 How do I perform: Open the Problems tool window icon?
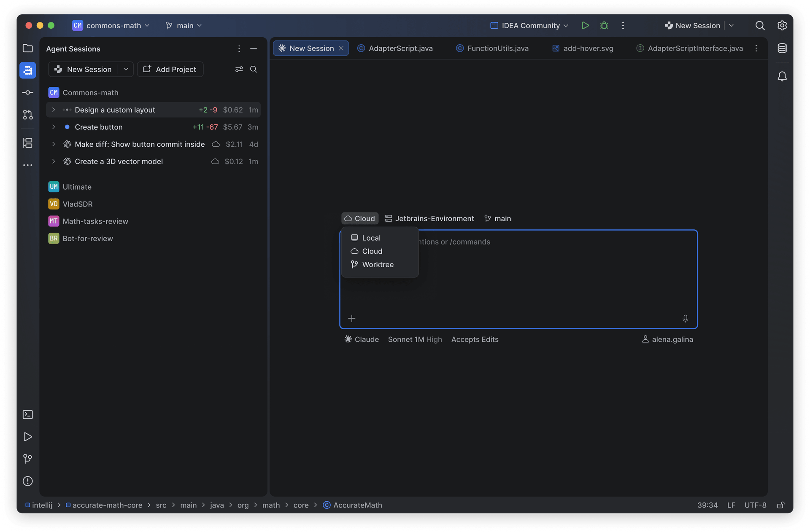click(27, 481)
